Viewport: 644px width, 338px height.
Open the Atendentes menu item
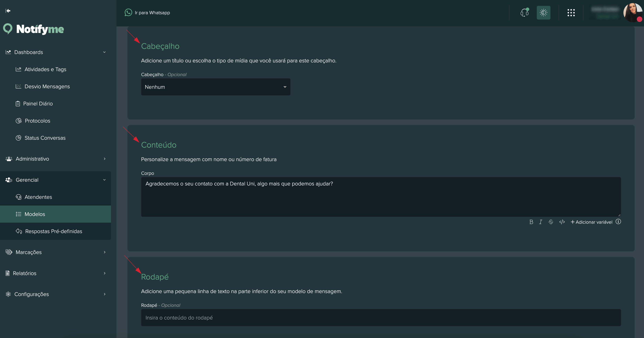[x=38, y=197]
